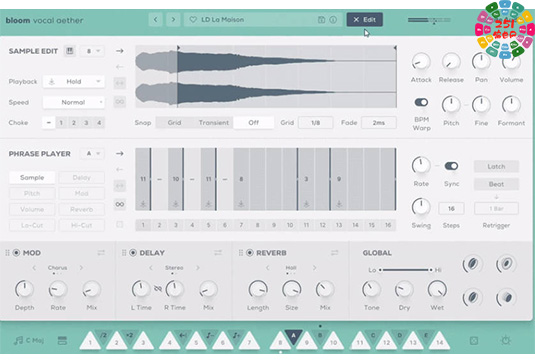Click the Steps 16 value field

[451, 208]
